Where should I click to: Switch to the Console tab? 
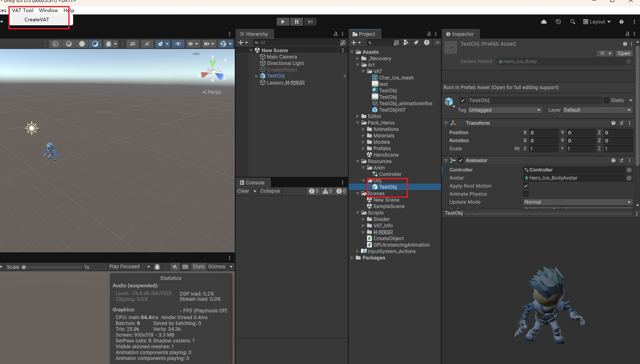[x=252, y=183]
